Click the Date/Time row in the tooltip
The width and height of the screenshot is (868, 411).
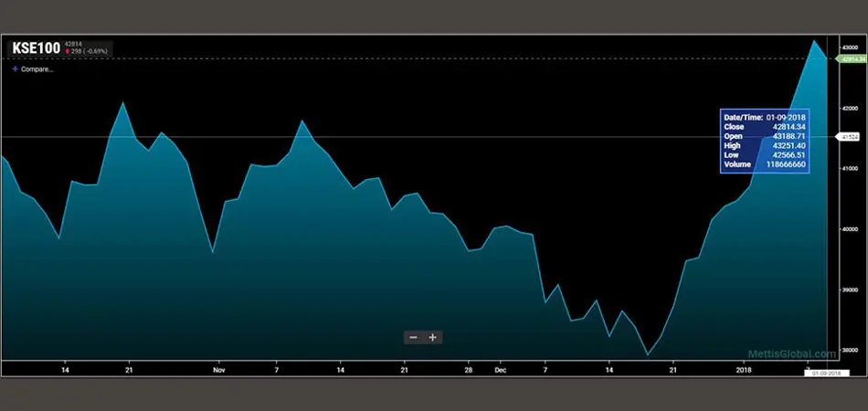(x=765, y=118)
